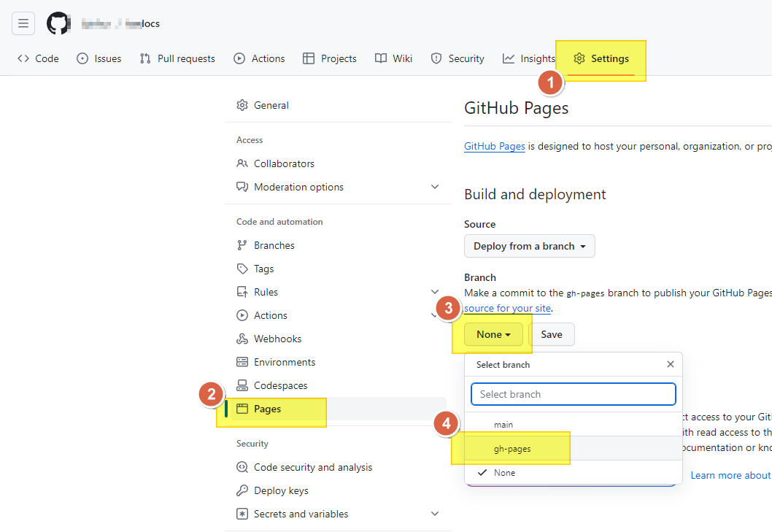Click the Webhooks icon
This screenshot has height=532, width=772.
pyautogui.click(x=242, y=339)
